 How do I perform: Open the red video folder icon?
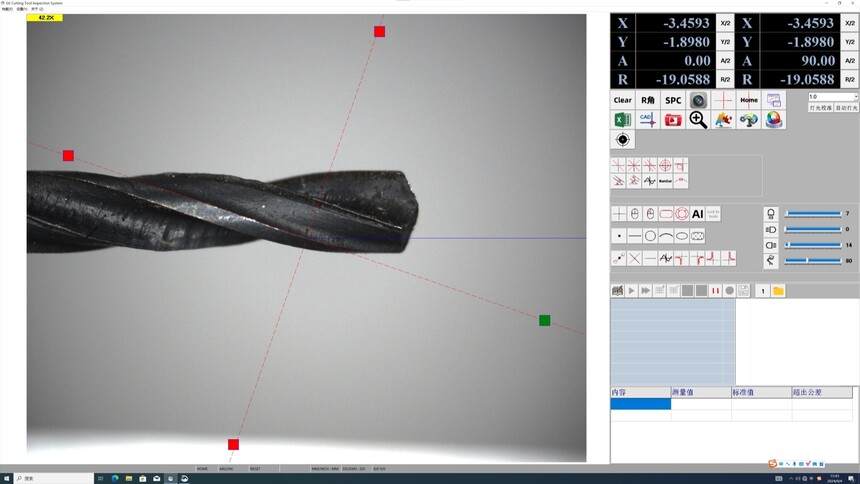click(673, 120)
